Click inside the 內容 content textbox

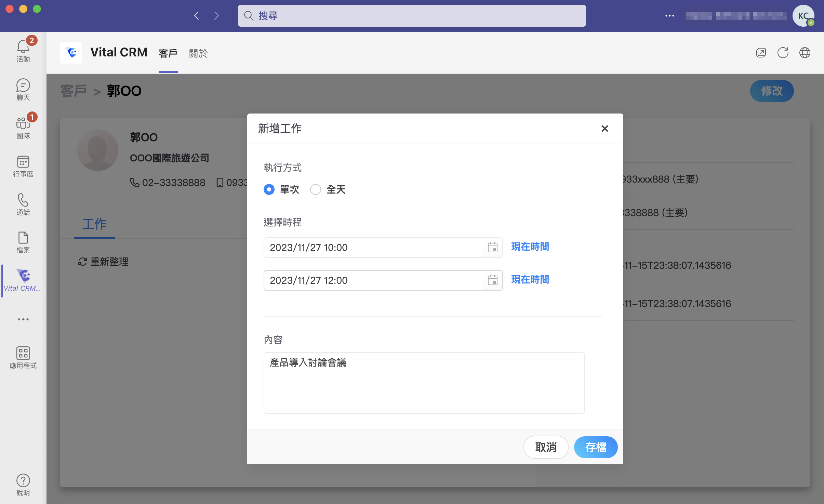click(423, 383)
